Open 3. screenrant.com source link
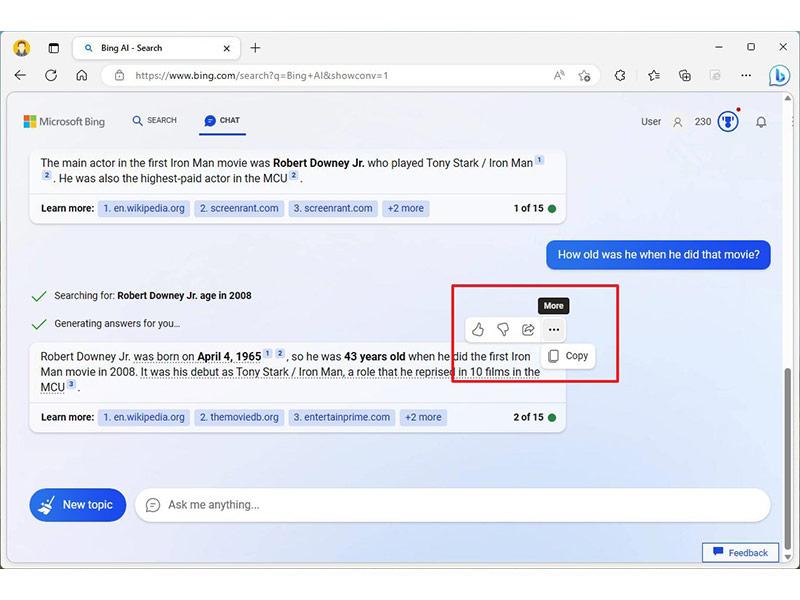800x600 pixels. coord(333,208)
